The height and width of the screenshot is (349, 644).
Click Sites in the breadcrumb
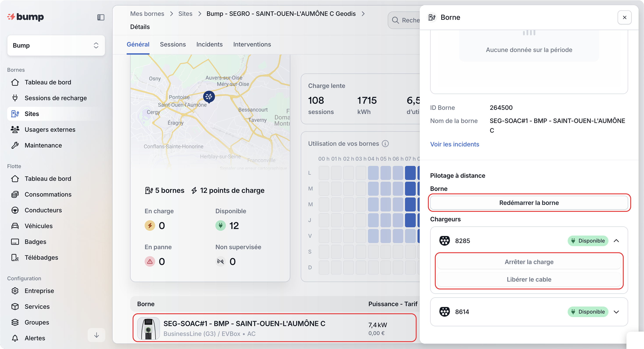coord(185,14)
